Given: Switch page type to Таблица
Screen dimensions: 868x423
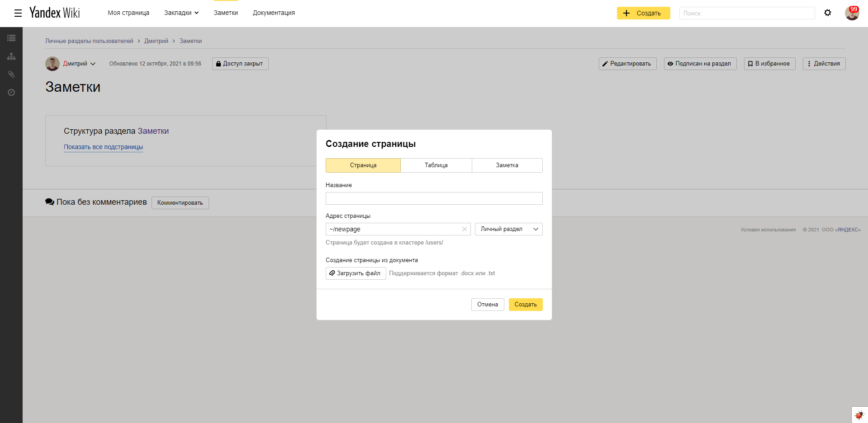Looking at the screenshot, I should [x=436, y=165].
